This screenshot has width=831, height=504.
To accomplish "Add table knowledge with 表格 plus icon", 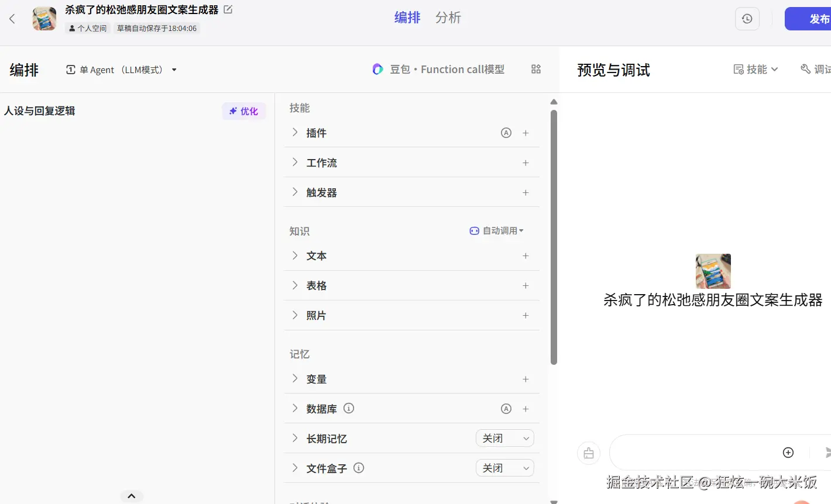I will (526, 285).
